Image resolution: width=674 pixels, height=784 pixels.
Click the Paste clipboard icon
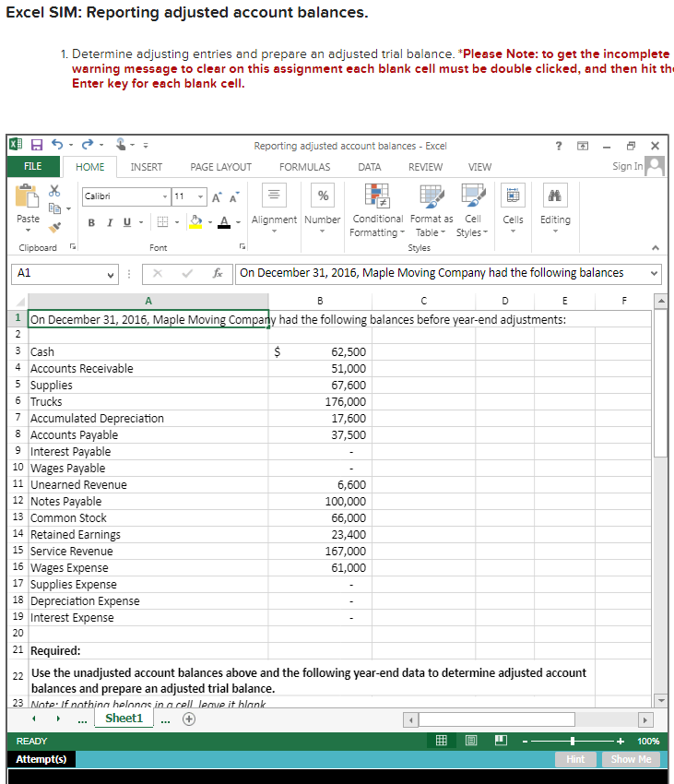(x=27, y=196)
